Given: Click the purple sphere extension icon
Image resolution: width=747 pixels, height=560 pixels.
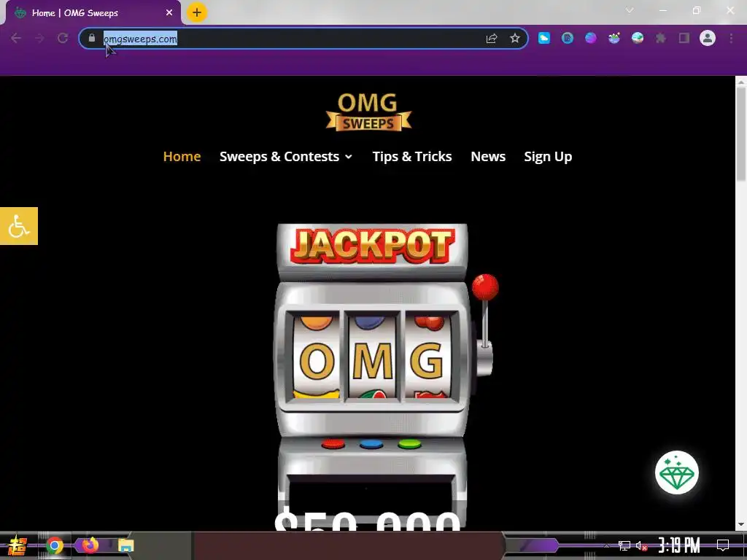Looking at the screenshot, I should 591,38.
